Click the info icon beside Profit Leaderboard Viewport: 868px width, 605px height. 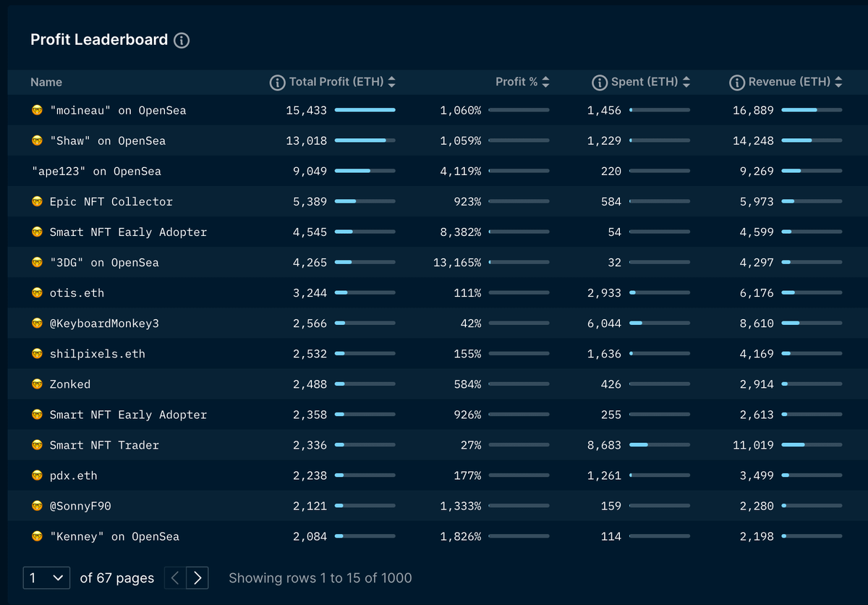[x=182, y=41]
